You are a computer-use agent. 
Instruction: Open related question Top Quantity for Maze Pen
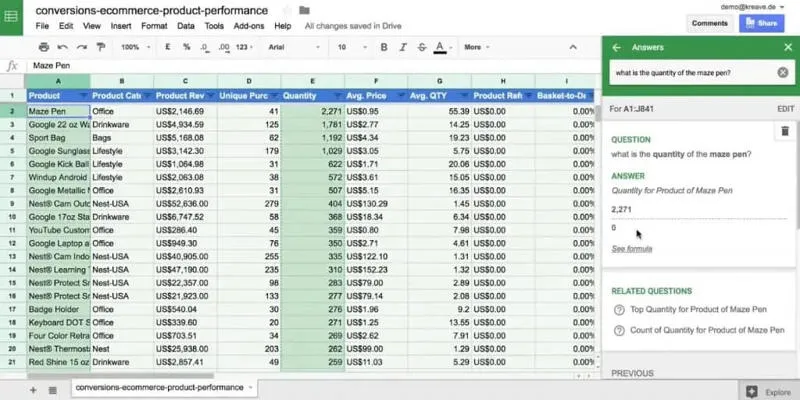tap(698, 309)
